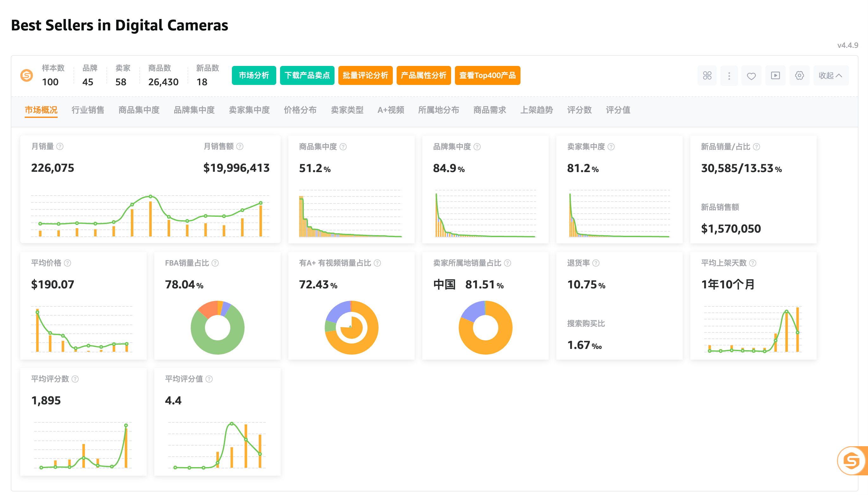Click the heading Best Sellers in Digital Cameras

coord(120,25)
